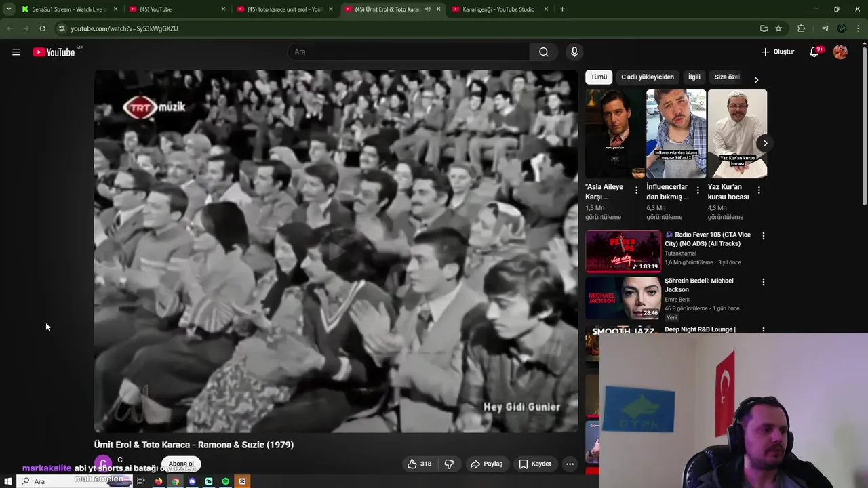Screen dimensions: 868x488
Task: Reload the page in Chrome
Action: [x=42, y=28]
